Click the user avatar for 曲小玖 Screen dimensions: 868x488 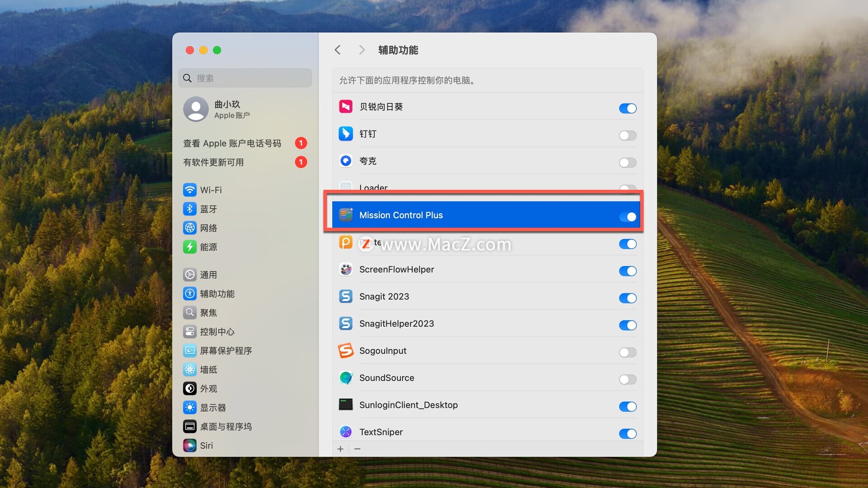click(196, 109)
